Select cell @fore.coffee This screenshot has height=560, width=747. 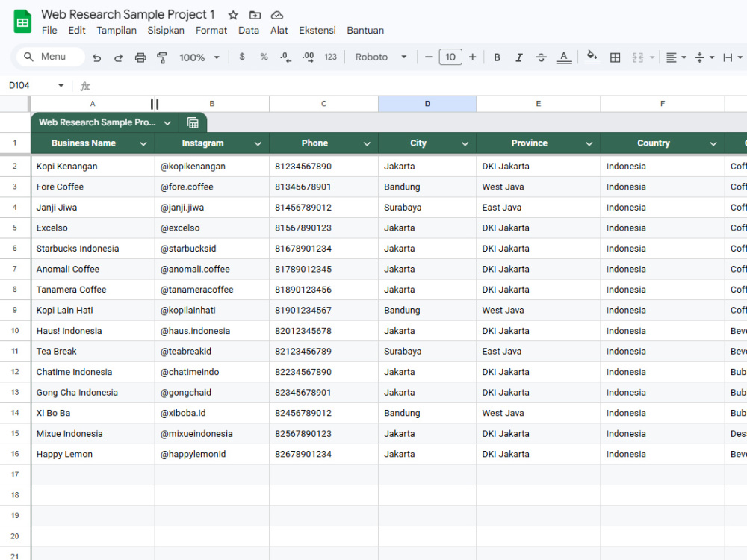tap(212, 187)
